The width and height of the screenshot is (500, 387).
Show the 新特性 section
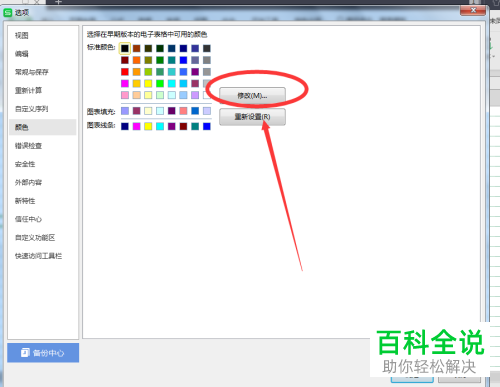25,201
